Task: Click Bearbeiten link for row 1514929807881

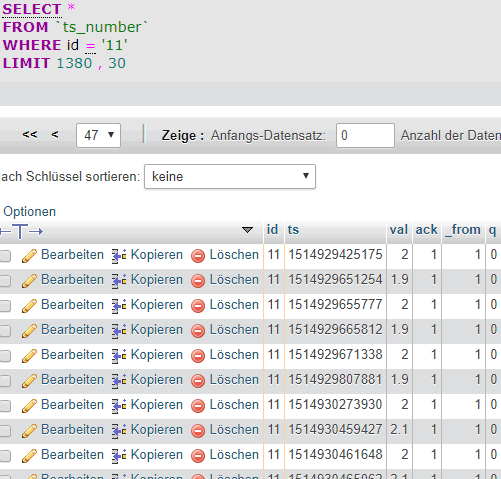Action: tap(72, 380)
